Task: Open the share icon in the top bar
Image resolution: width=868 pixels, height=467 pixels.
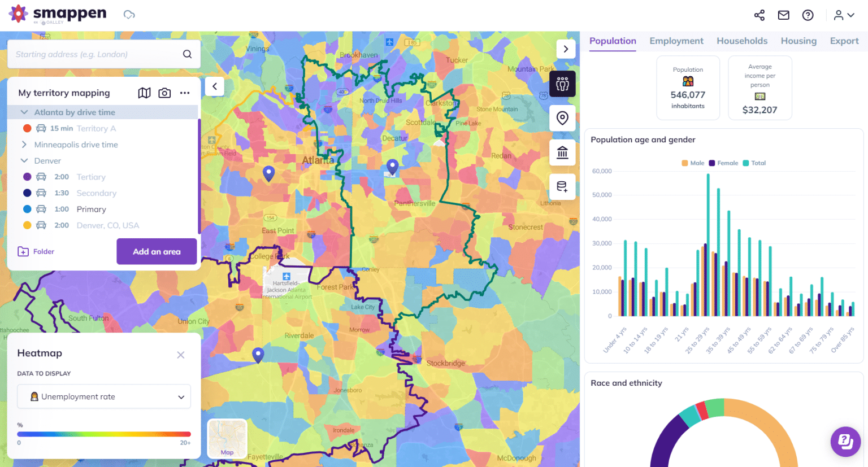Action: coord(759,15)
